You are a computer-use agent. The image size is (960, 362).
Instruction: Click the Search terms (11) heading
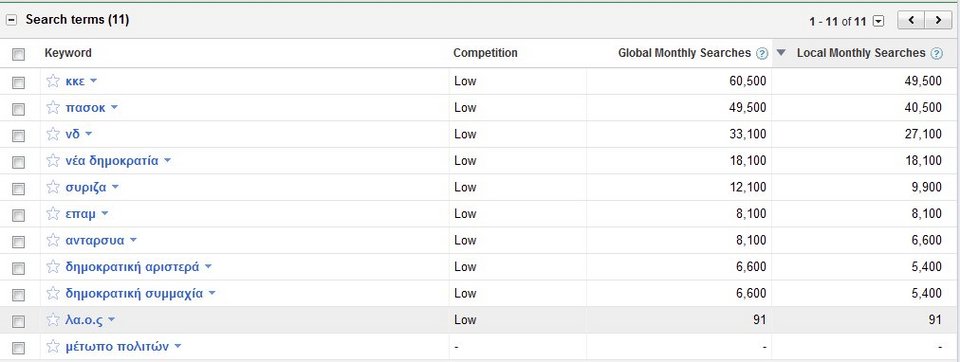pos(77,20)
